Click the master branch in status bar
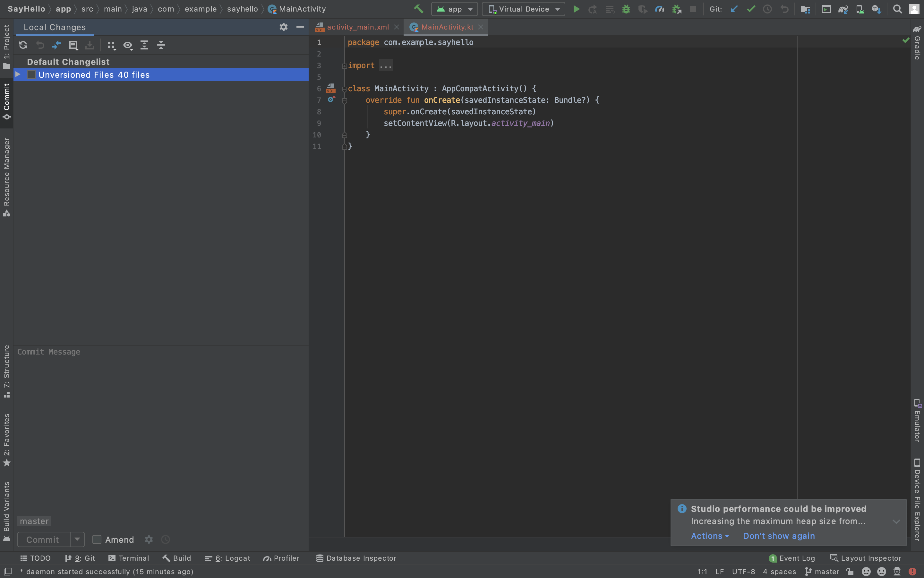Viewport: 924px width, 578px height. pos(822,572)
